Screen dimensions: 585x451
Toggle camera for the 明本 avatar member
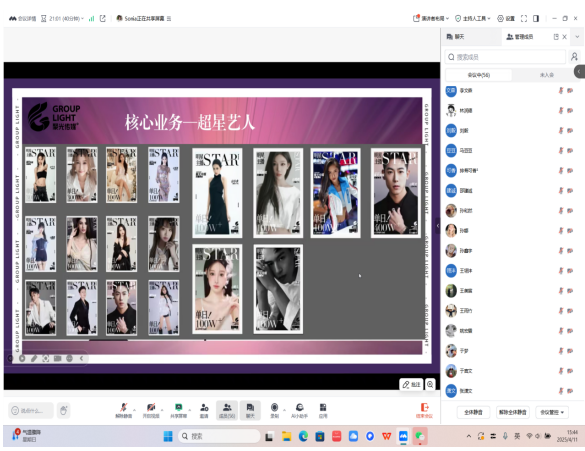[570, 271]
